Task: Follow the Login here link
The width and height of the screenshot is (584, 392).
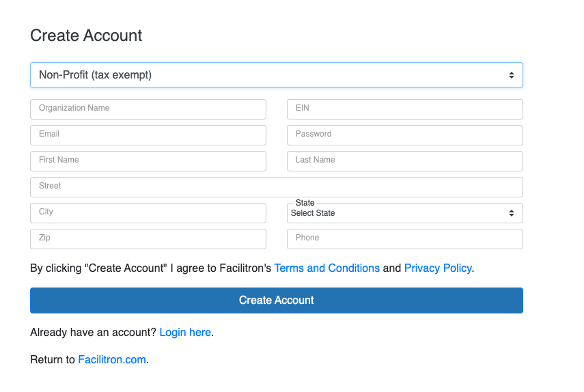Action: pos(185,332)
